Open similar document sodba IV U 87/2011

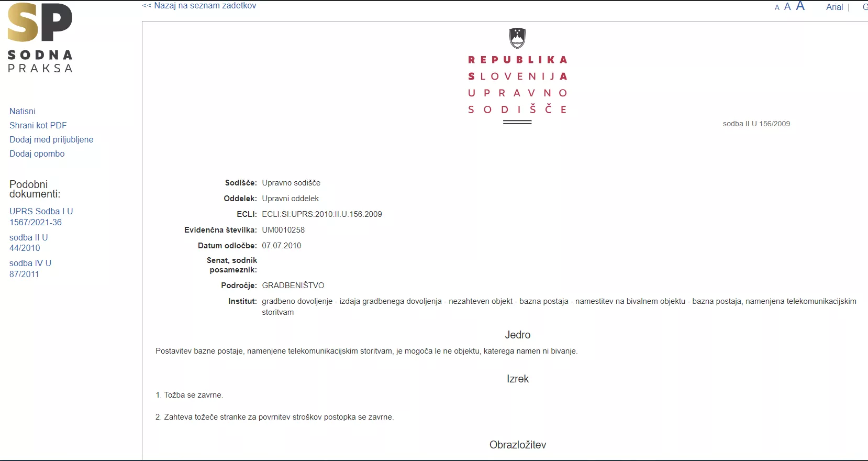tap(30, 268)
